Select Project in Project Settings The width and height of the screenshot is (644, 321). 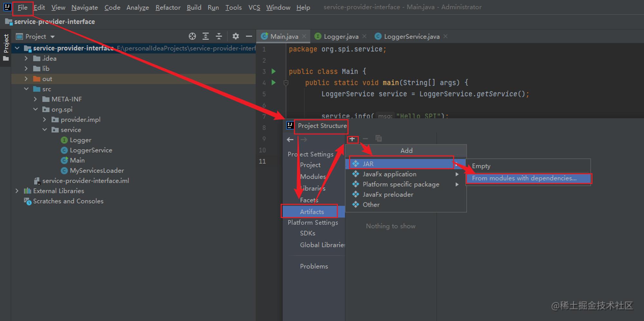[310, 165]
